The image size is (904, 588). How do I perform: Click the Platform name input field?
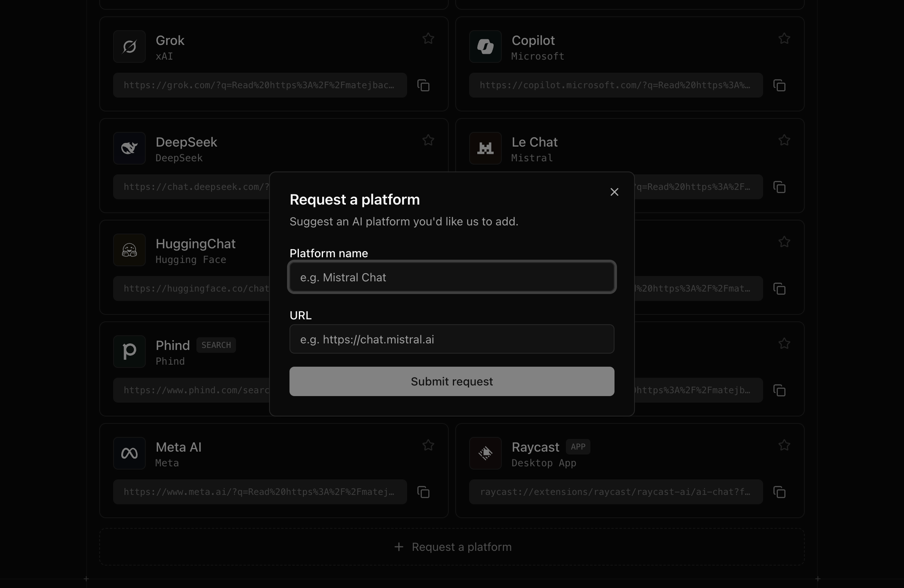click(452, 277)
